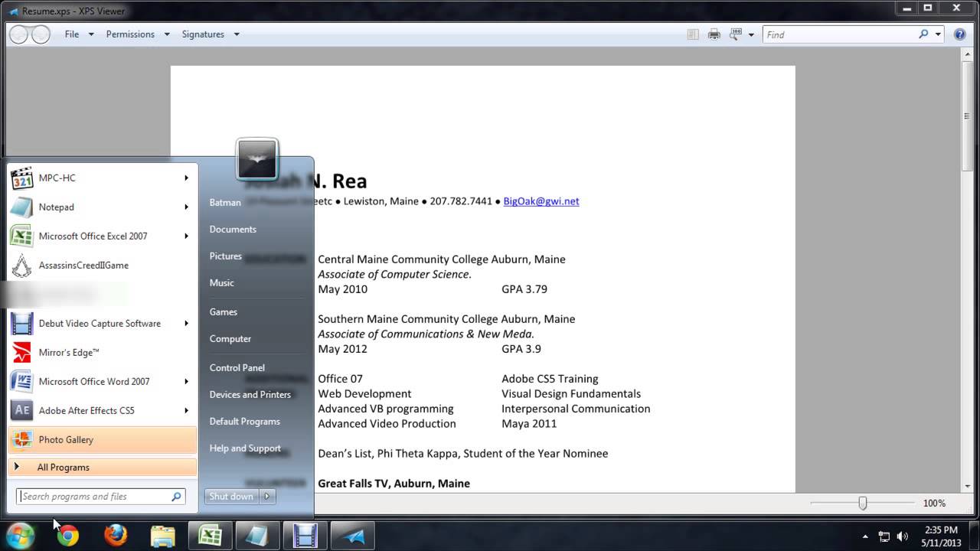The height and width of the screenshot is (551, 980).
Task: Click the outline view toolbar icon
Action: tap(693, 34)
